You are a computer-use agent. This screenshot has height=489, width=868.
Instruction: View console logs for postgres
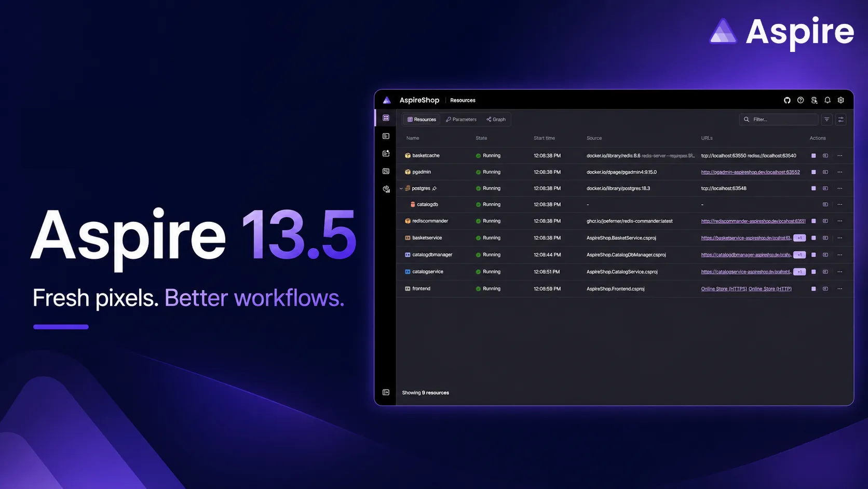(825, 189)
